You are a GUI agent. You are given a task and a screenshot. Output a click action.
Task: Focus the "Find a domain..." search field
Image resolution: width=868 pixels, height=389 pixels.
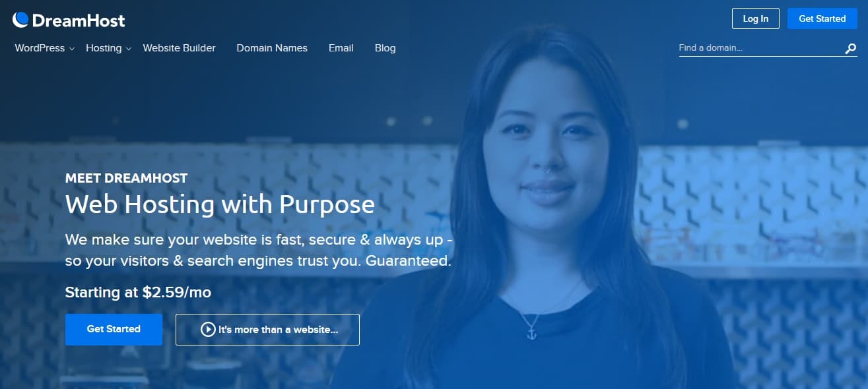pos(759,48)
